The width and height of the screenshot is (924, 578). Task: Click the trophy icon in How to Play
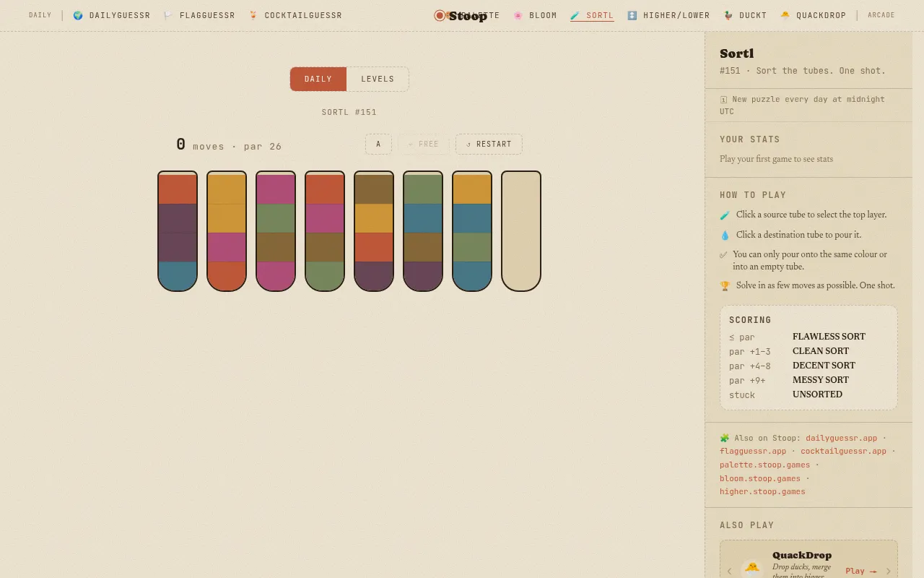coord(725,286)
